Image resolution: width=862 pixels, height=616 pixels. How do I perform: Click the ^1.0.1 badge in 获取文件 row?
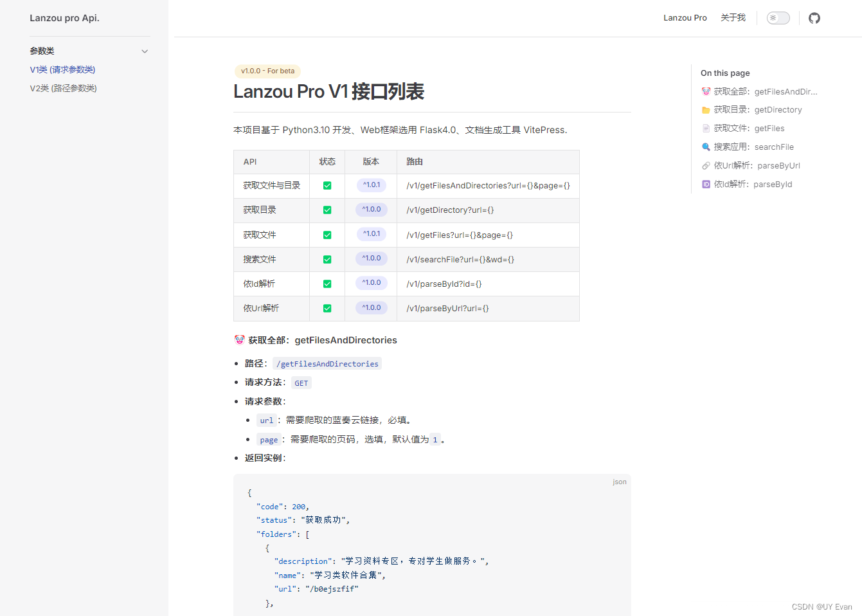pos(372,234)
